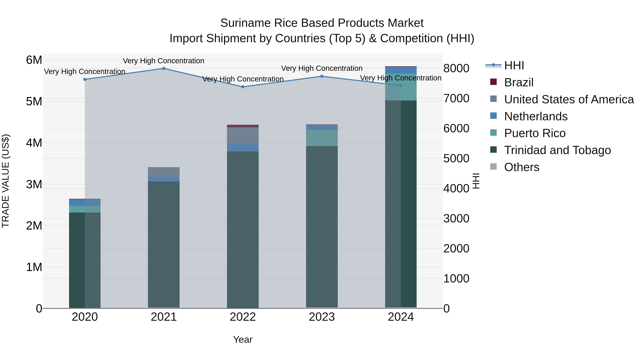Click 'Very High Concentration' label above 2023

[322, 68]
